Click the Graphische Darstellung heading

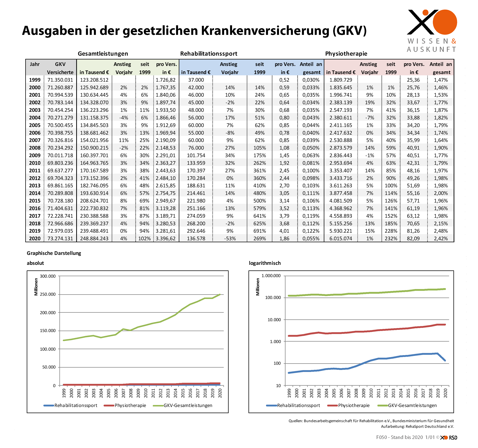(x=54, y=253)
